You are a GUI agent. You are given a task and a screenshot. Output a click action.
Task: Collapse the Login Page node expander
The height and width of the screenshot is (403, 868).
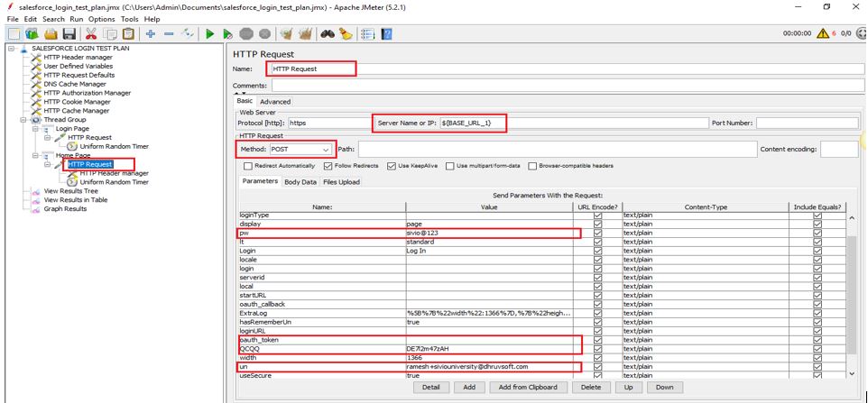pyautogui.click(x=36, y=129)
